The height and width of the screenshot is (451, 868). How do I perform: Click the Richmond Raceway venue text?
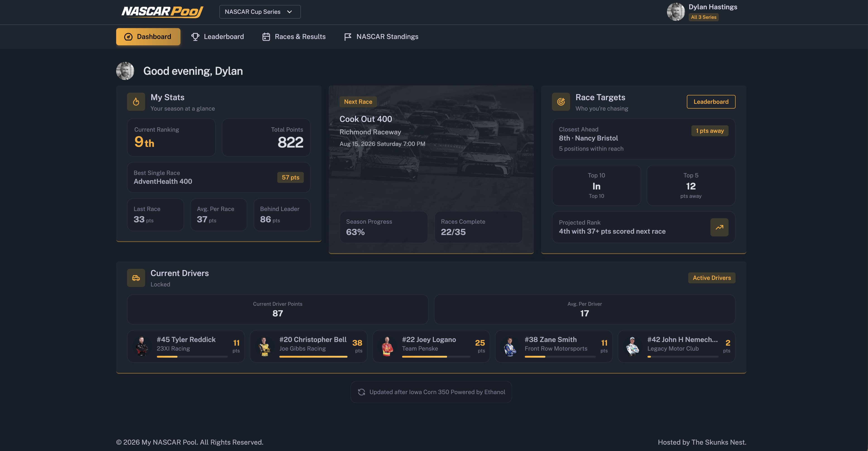coord(370,132)
